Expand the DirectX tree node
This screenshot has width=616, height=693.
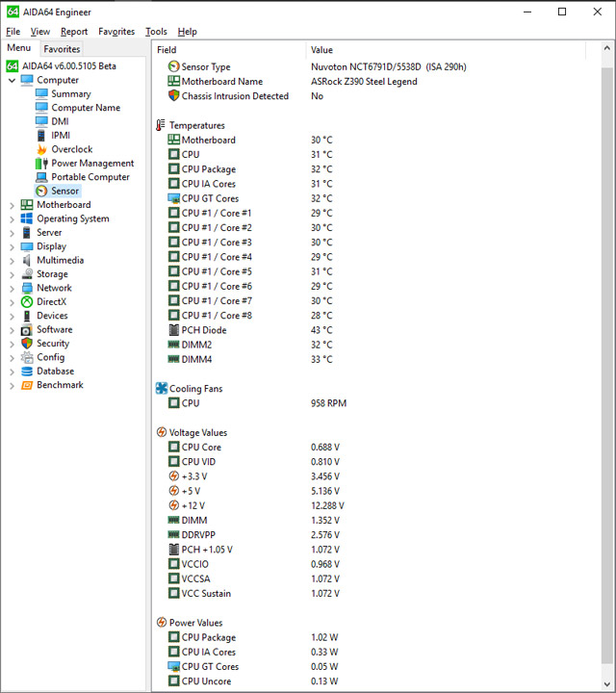12,302
